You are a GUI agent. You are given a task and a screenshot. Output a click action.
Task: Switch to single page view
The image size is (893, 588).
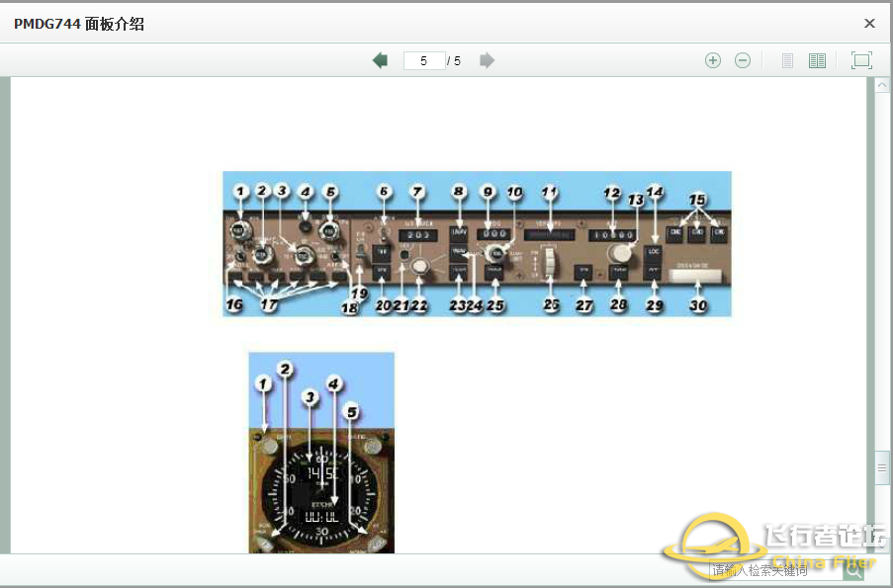tap(788, 60)
